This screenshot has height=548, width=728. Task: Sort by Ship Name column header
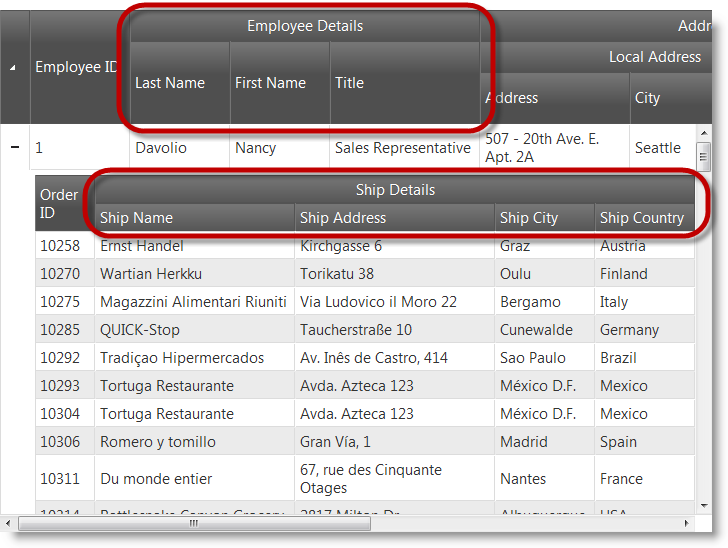coord(195,218)
